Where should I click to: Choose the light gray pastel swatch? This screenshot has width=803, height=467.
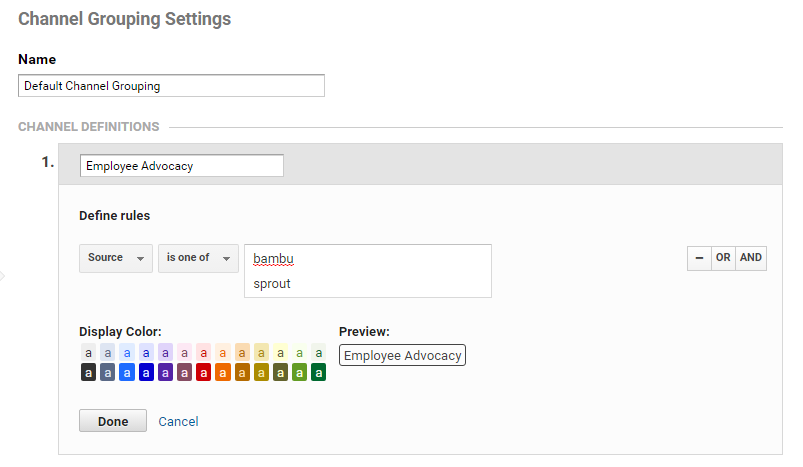coord(89,352)
